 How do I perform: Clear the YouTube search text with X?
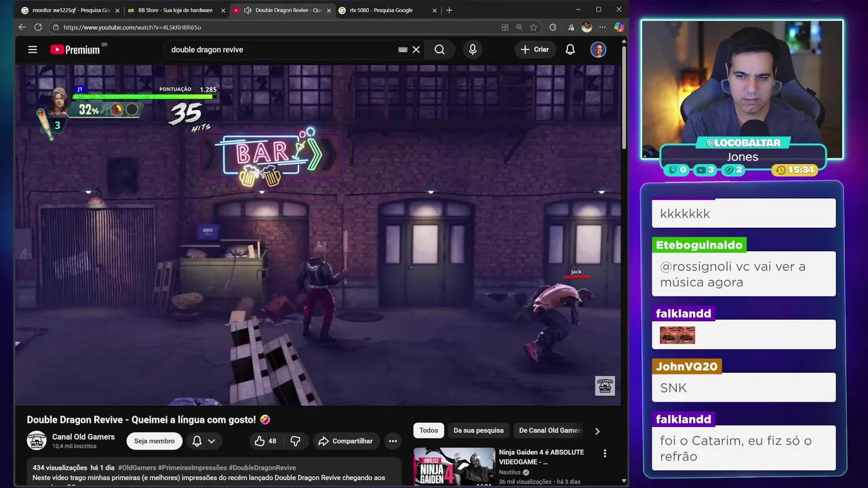coord(416,49)
